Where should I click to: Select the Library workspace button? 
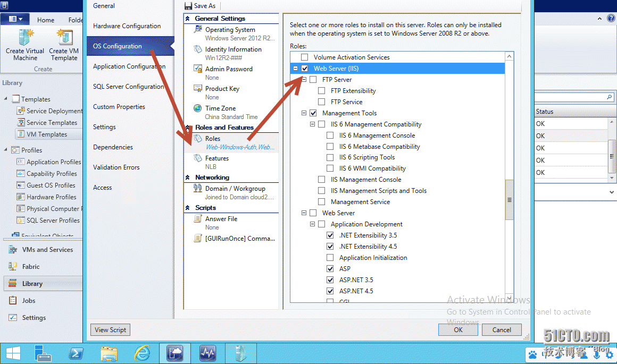[x=43, y=284]
